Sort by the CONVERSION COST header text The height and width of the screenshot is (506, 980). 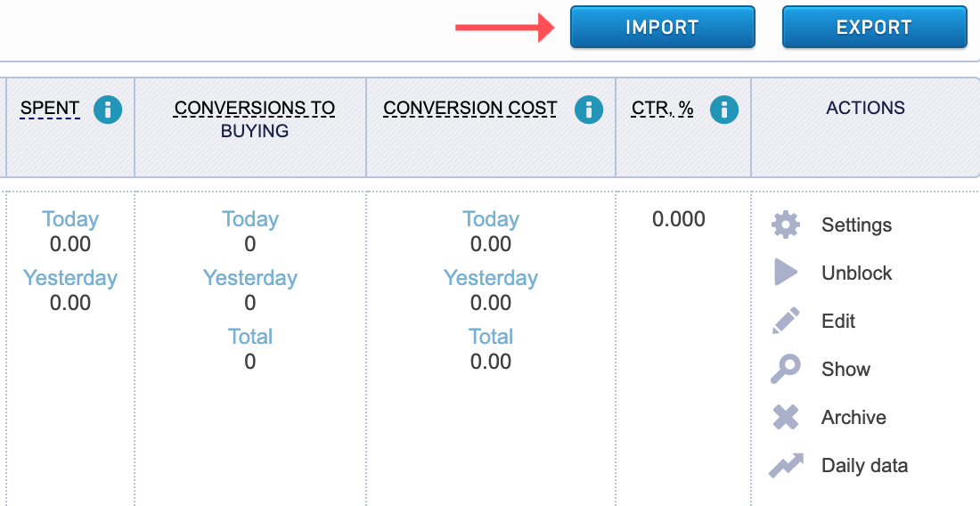click(470, 109)
